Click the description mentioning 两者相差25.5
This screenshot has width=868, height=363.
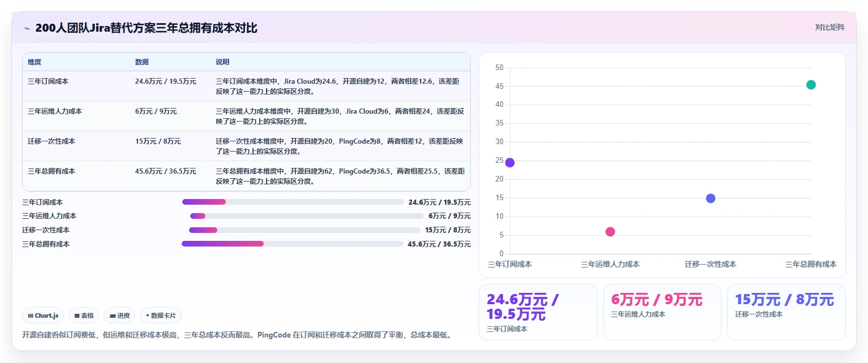pos(340,176)
